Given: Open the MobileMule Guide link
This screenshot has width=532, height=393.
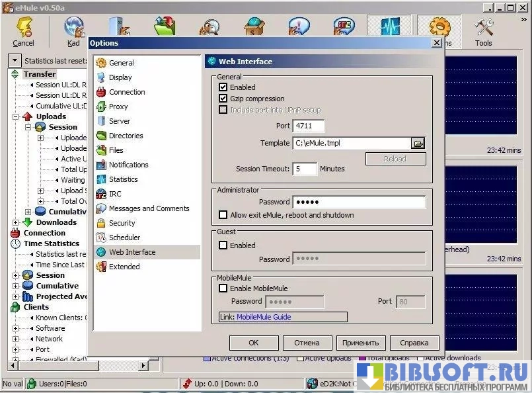Looking at the screenshot, I should 264,317.
